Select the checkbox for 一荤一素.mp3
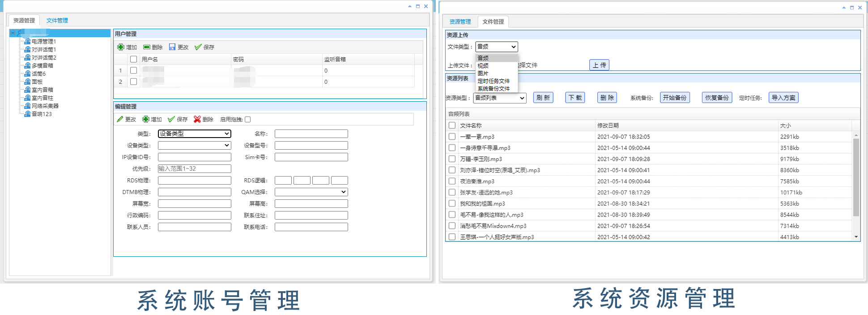Image resolution: width=868 pixels, height=315 pixels. (452, 137)
